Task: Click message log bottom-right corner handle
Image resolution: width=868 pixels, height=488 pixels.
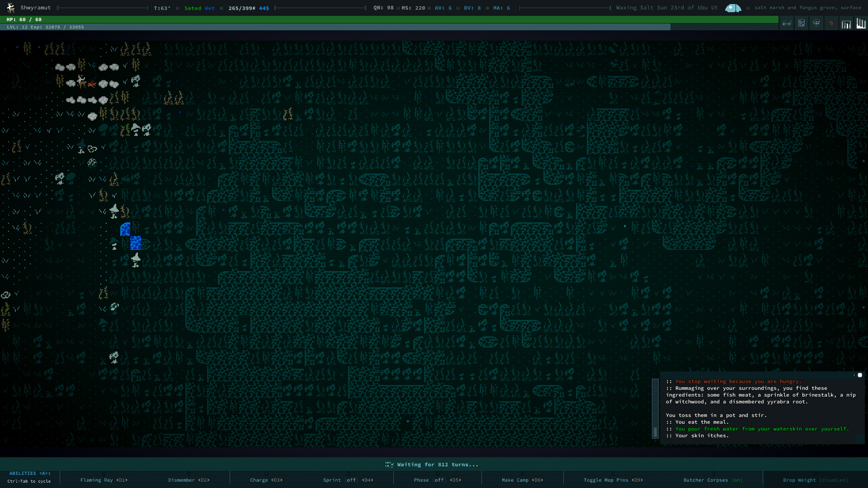Action: pyautogui.click(x=860, y=439)
